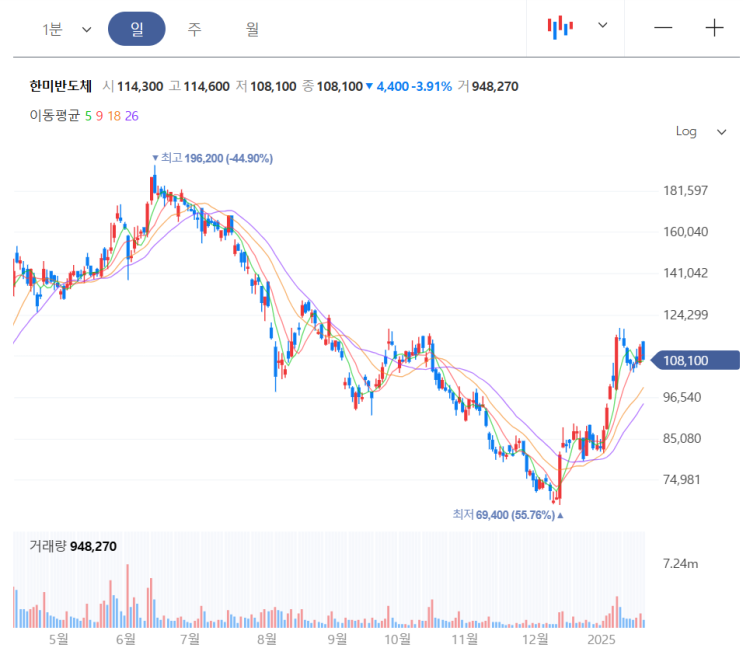Toggle the 18-day moving average line

point(114,116)
